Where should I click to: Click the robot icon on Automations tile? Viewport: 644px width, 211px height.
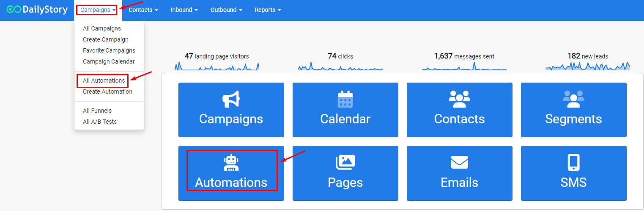point(231,163)
